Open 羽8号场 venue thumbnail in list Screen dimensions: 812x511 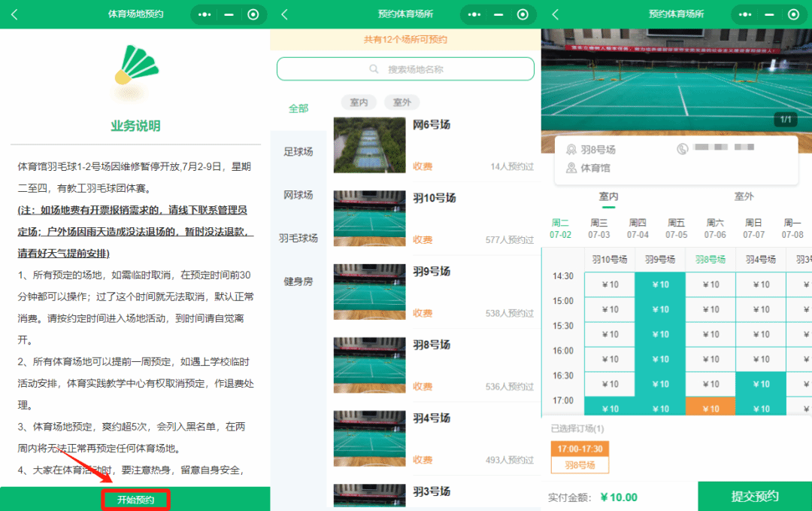click(370, 365)
